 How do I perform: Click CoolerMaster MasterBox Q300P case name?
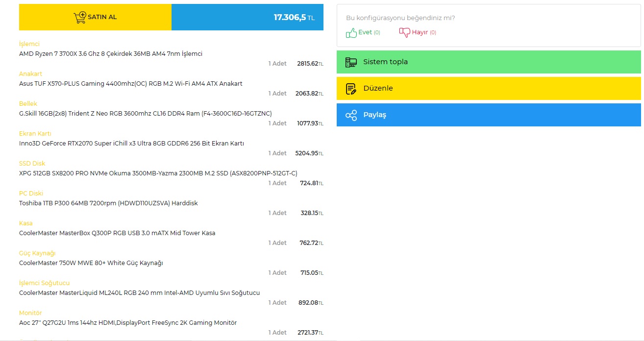pyautogui.click(x=117, y=233)
